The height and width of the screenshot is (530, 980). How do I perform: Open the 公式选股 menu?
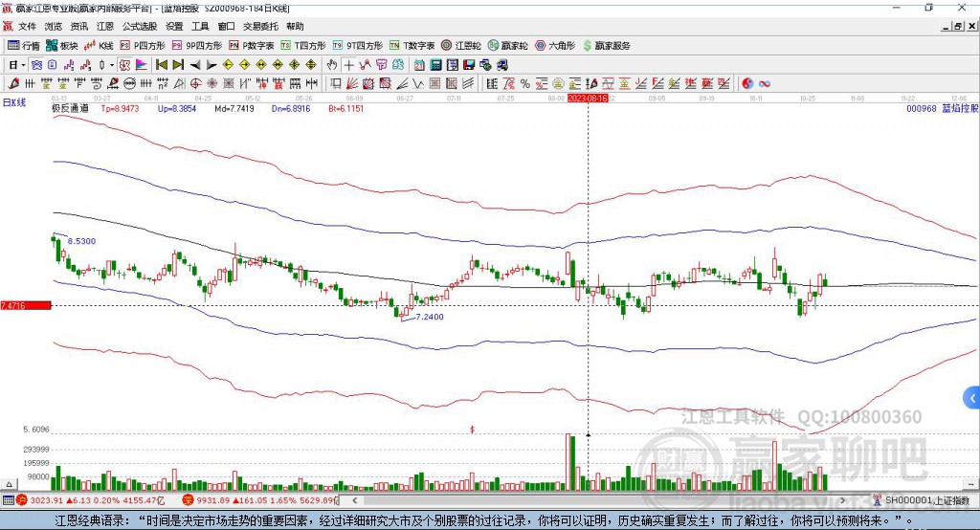pyautogui.click(x=140, y=26)
